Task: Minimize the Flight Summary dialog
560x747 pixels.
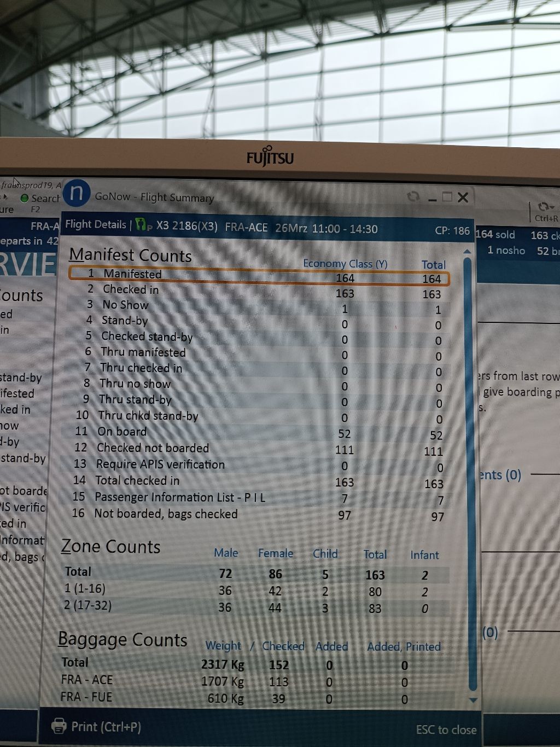Action: click(x=432, y=199)
